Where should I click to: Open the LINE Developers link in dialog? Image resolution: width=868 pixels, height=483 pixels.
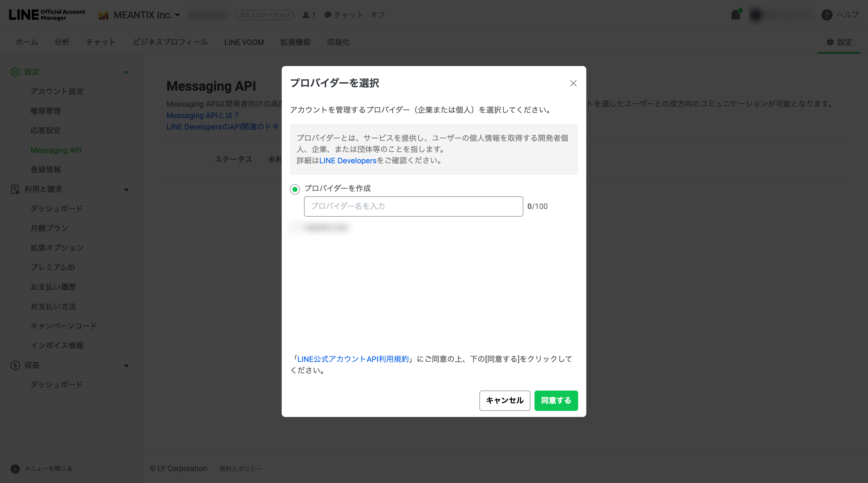tap(347, 160)
